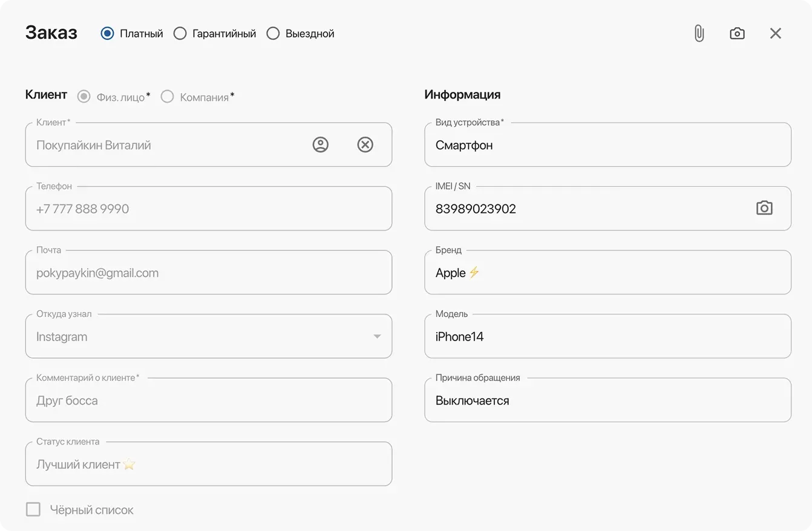Select the Платный order type
Screen dimensions: 812x531
(x=108, y=34)
